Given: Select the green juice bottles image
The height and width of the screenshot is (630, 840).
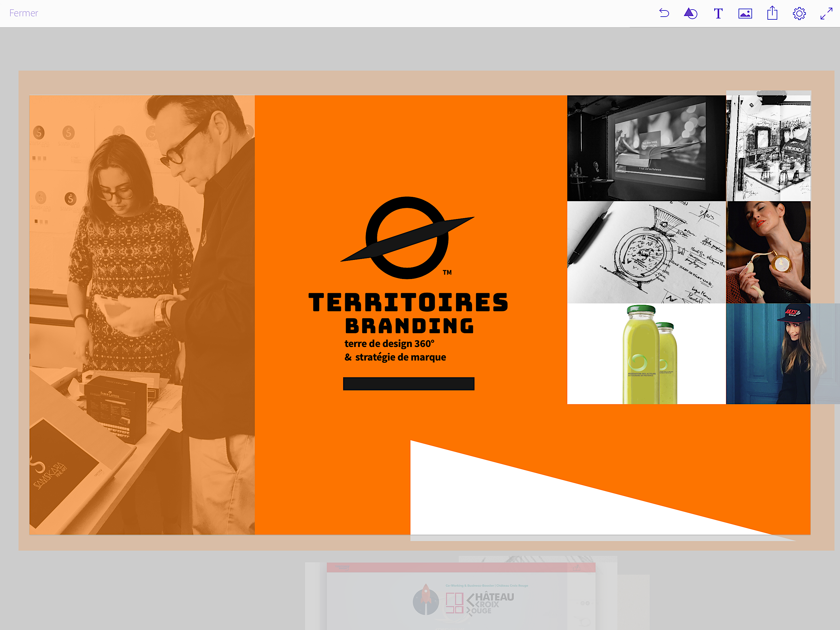Looking at the screenshot, I should [646, 353].
